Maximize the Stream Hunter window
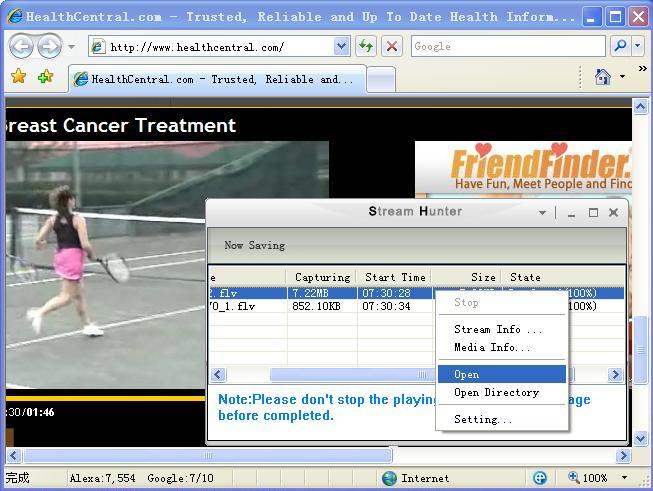 pyautogui.click(x=593, y=213)
